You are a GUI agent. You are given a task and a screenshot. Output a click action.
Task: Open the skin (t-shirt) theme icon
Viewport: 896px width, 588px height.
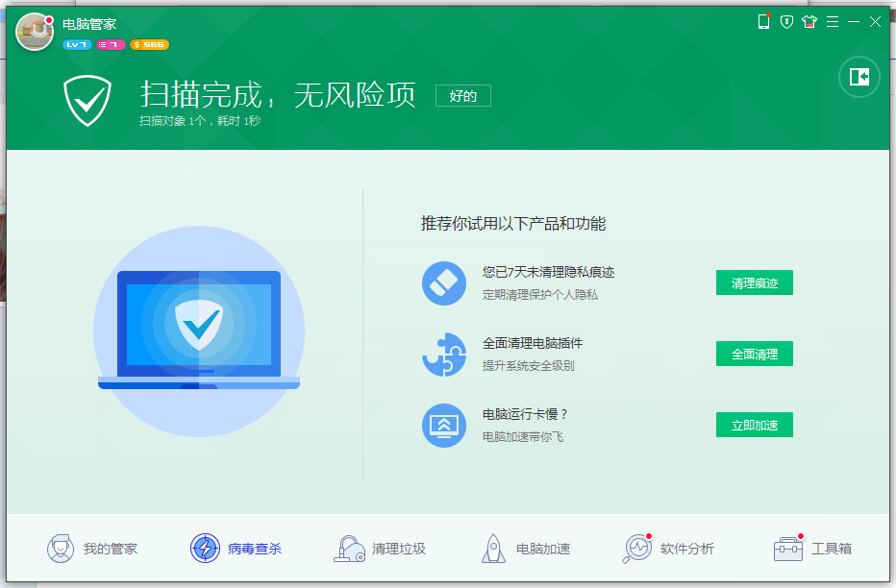(809, 22)
